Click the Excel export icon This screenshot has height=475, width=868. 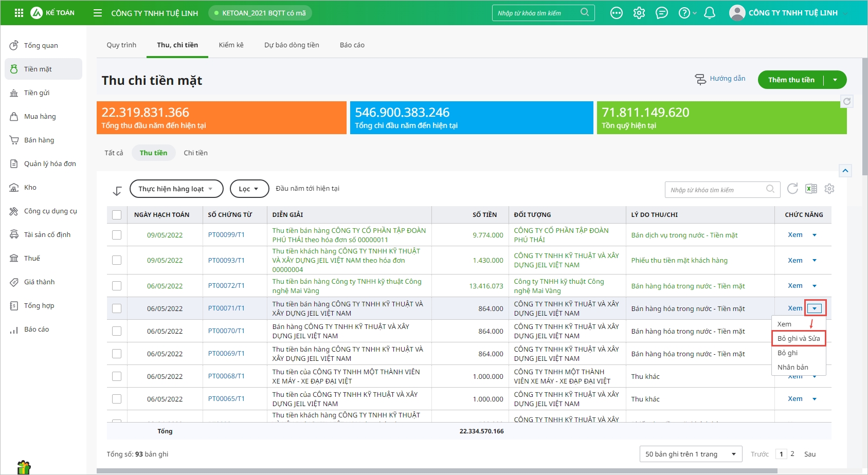coord(811,189)
